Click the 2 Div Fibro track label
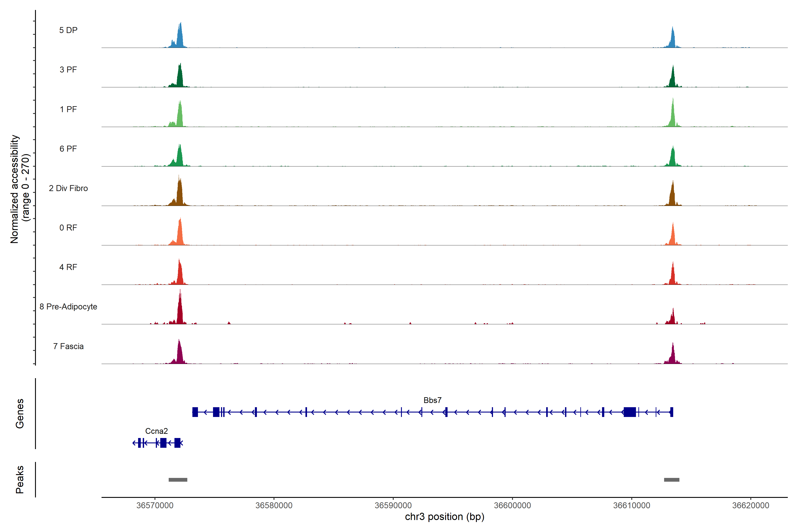 click(x=68, y=188)
